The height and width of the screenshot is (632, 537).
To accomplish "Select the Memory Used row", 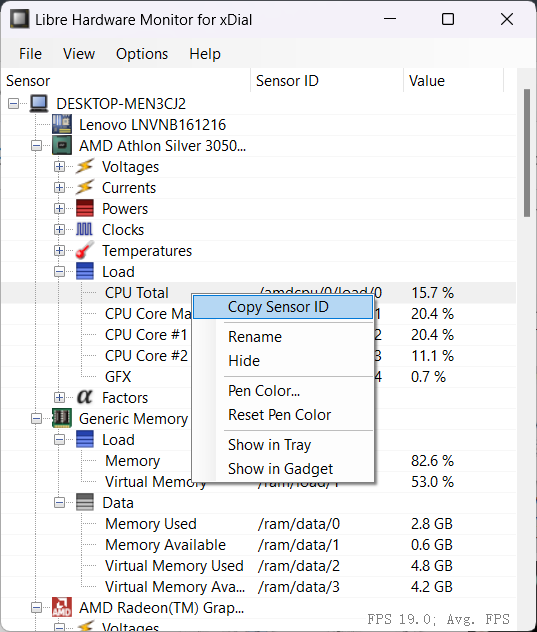I will tap(259, 524).
